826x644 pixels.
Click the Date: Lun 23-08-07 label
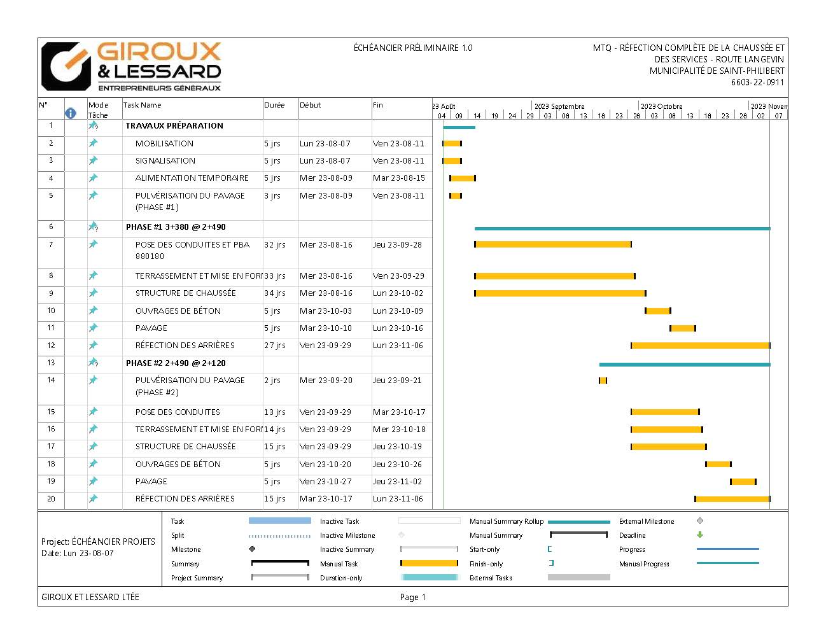78,554
